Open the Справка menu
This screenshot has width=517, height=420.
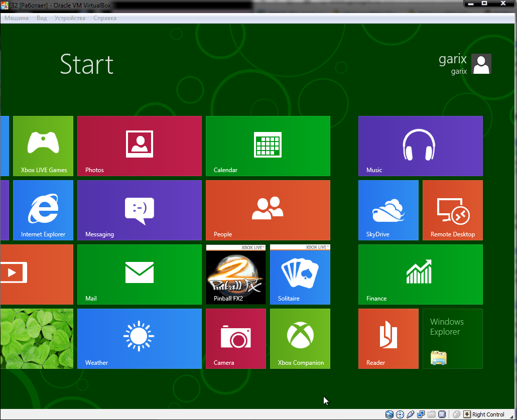click(x=105, y=18)
